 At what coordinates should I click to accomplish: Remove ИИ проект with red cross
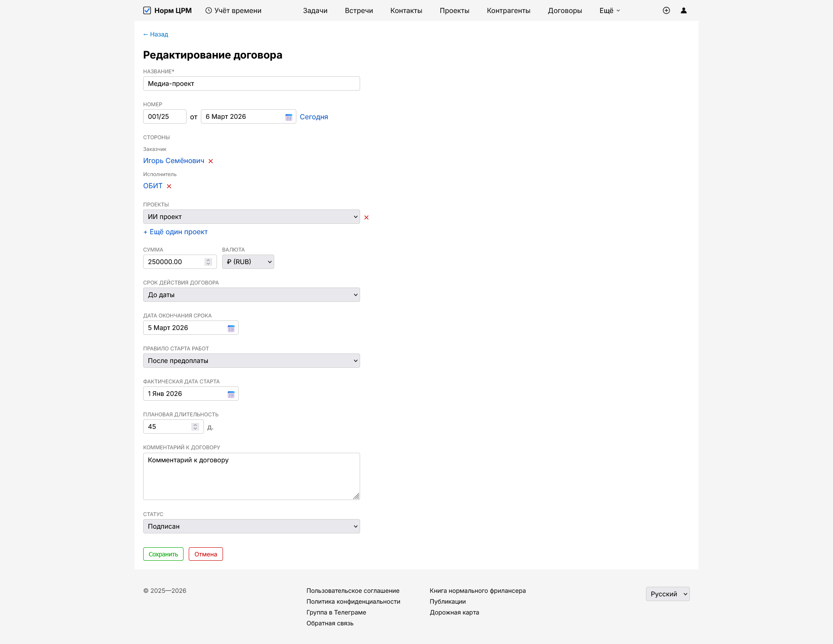click(x=367, y=217)
